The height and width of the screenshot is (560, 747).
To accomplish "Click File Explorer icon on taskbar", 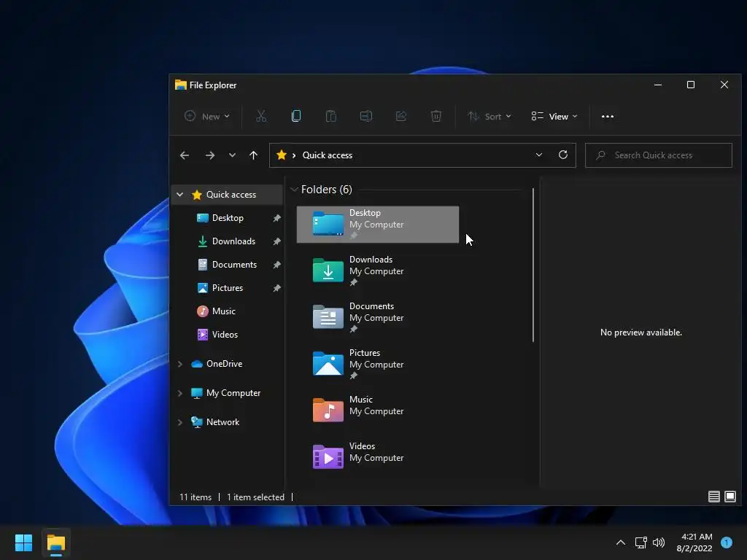I will 55,542.
